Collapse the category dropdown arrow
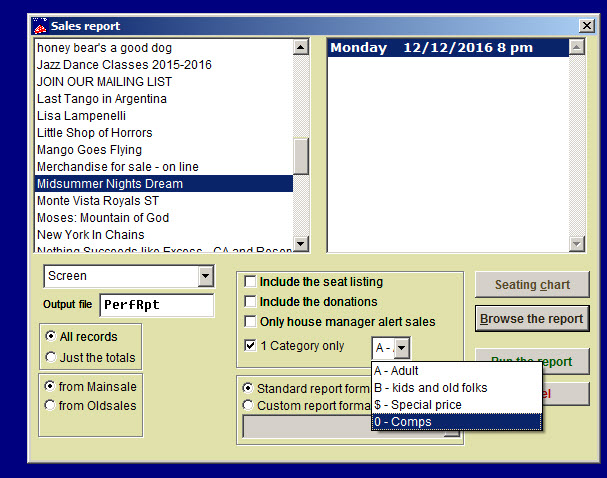 point(401,348)
